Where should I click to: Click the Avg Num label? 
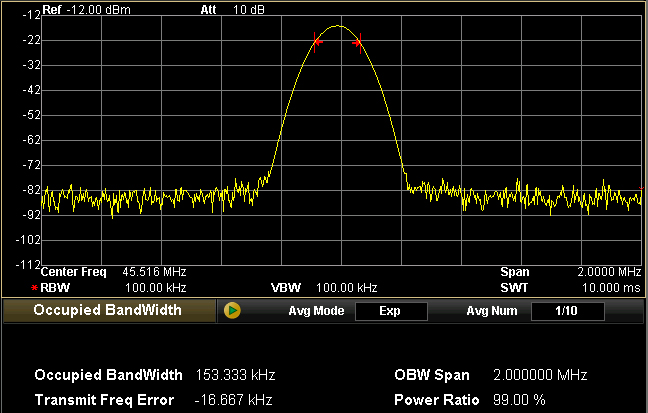(492, 311)
